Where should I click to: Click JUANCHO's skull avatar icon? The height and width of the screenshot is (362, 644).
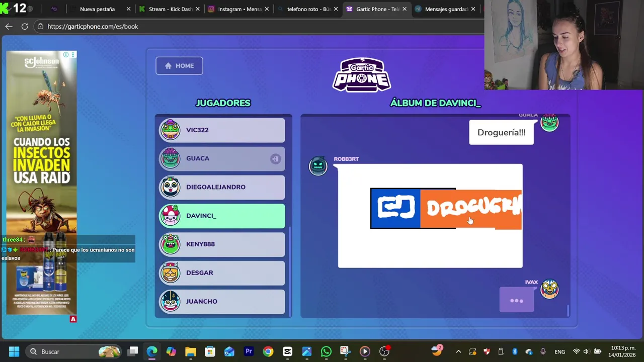click(x=170, y=301)
